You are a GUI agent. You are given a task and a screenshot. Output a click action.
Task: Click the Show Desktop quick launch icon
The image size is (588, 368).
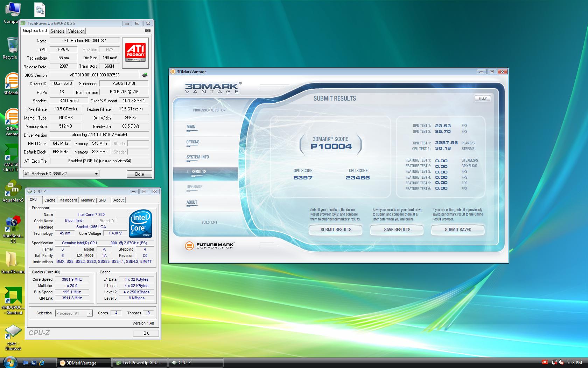[26, 363]
